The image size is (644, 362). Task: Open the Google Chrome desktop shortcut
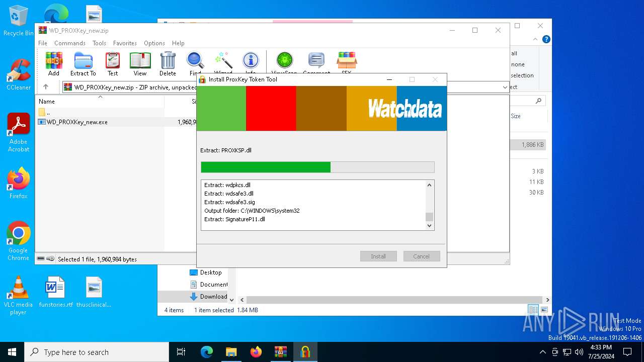(x=19, y=241)
